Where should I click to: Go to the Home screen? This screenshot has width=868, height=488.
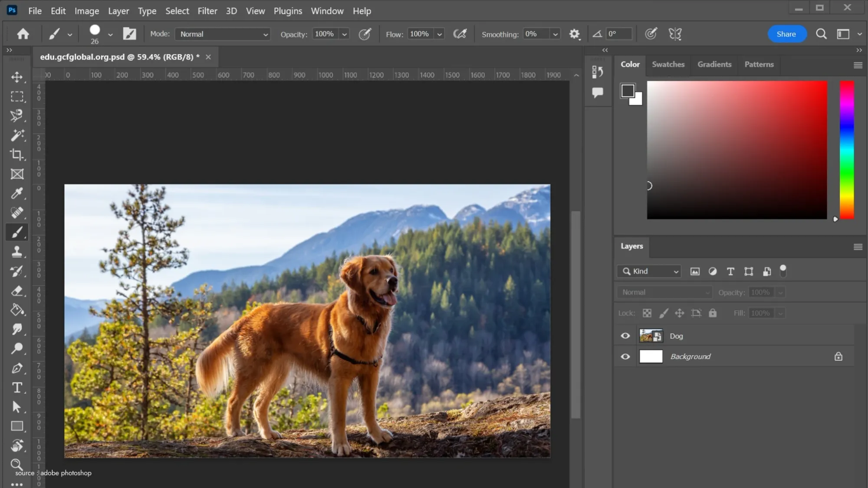point(23,34)
